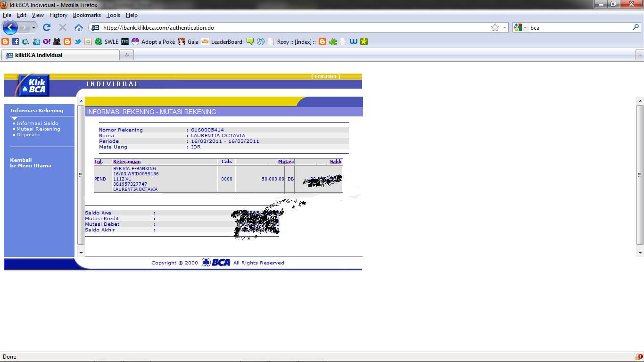Click the account number 6160005414
This screenshot has height=362, width=644.
207,130
